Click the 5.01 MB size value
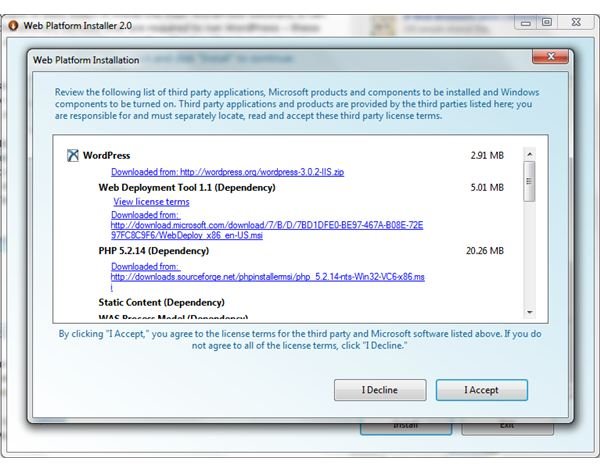Screen dimensions: 600x464 (487, 187)
